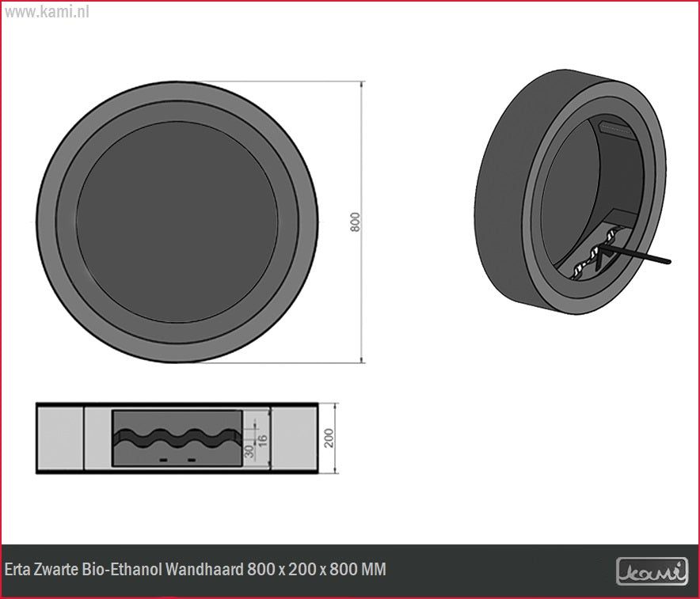
Task: Click the 16 dimension label in the section view
Action: coord(264,438)
